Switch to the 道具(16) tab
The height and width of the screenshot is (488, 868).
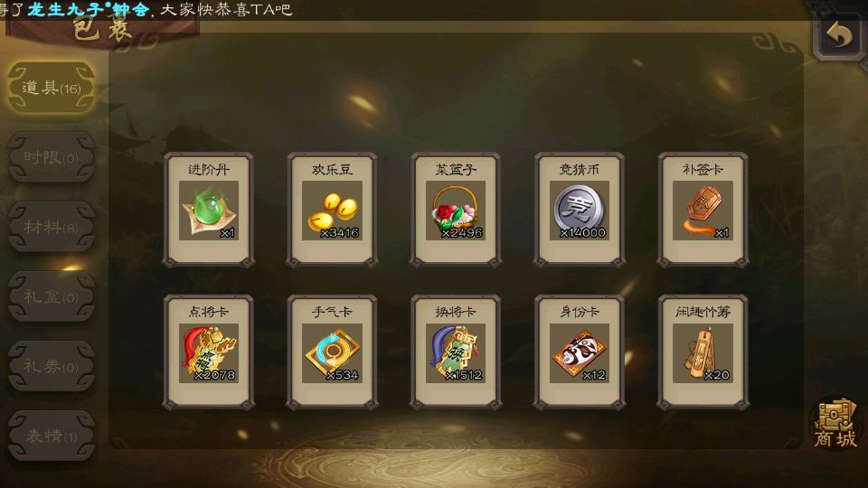click(x=52, y=88)
